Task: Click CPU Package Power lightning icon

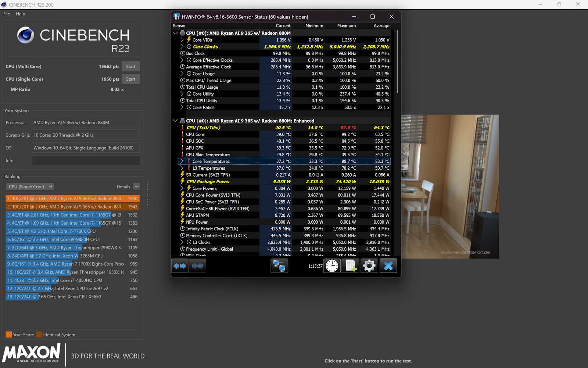Action: pos(182,181)
